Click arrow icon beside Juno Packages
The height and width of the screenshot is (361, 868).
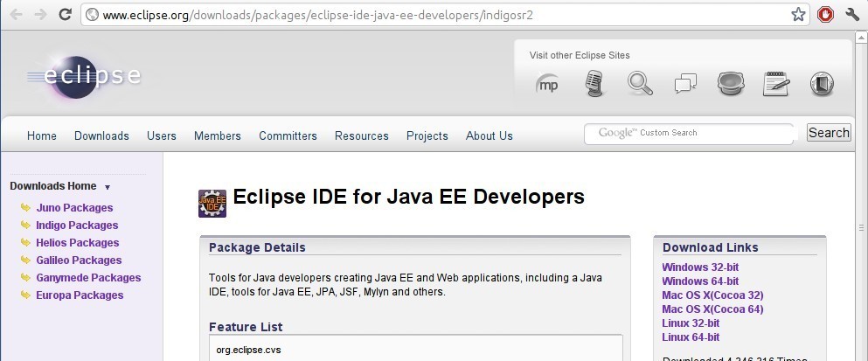[x=25, y=208]
